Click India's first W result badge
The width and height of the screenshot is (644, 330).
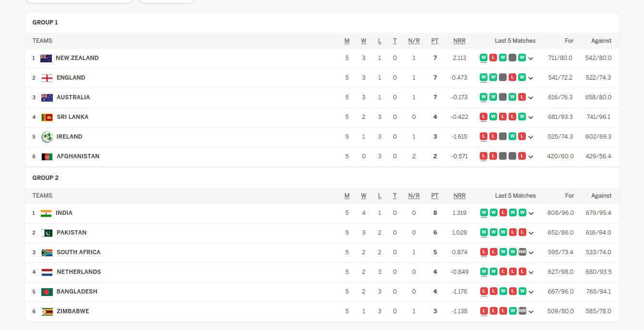pos(484,212)
